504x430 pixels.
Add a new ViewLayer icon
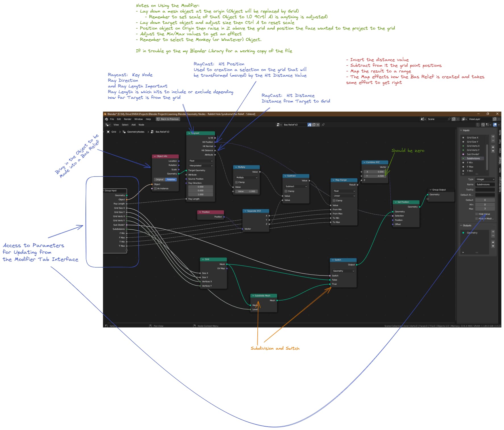pyautogui.click(x=495, y=119)
